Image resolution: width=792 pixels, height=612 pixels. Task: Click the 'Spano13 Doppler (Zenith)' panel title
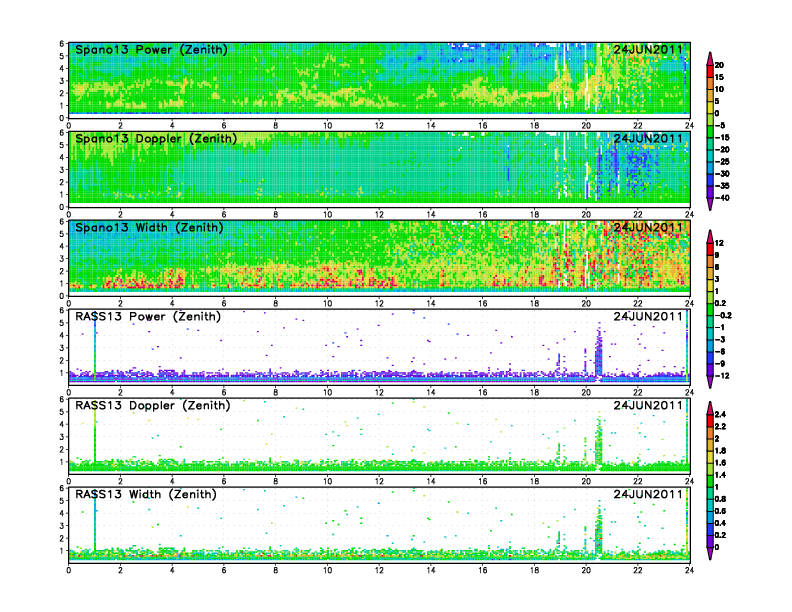(x=156, y=139)
